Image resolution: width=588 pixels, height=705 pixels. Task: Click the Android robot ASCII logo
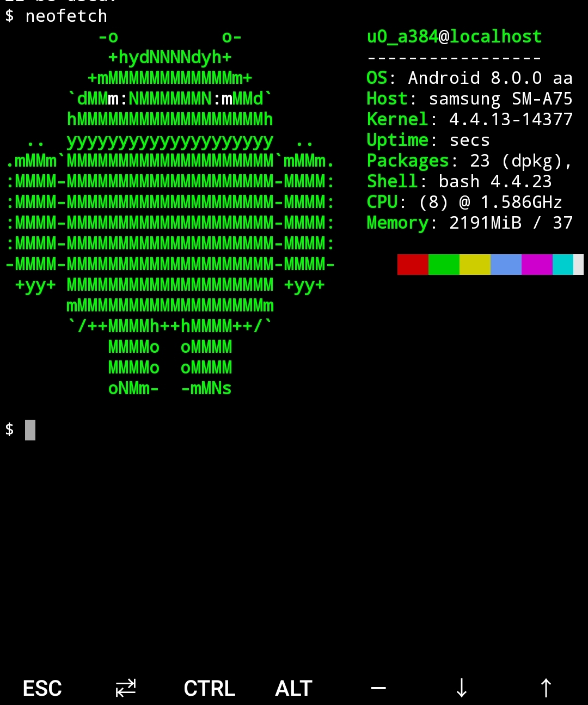coord(170,212)
